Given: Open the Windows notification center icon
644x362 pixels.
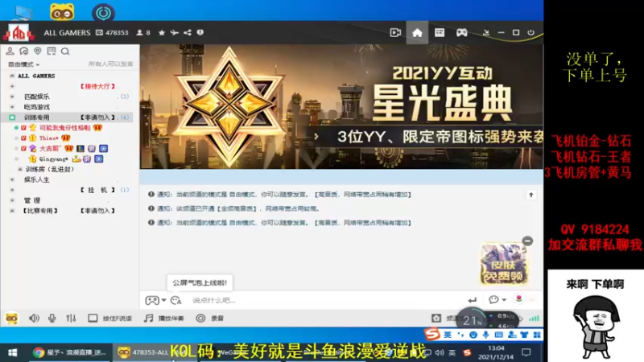Looking at the screenshot, I should pyautogui.click(x=526, y=352).
